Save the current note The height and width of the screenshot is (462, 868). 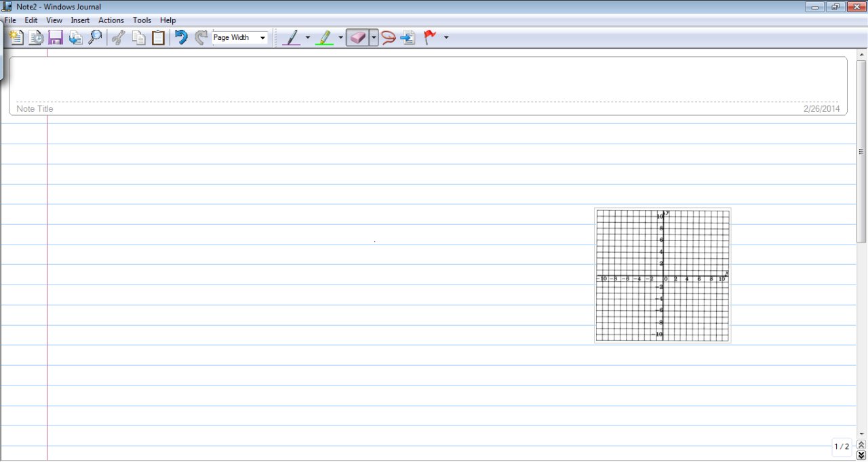click(56, 37)
